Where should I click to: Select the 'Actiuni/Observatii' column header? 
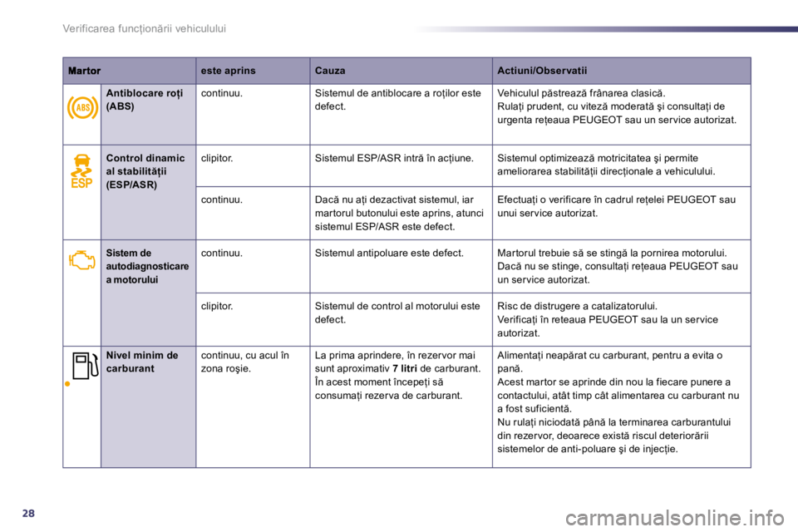click(542, 71)
